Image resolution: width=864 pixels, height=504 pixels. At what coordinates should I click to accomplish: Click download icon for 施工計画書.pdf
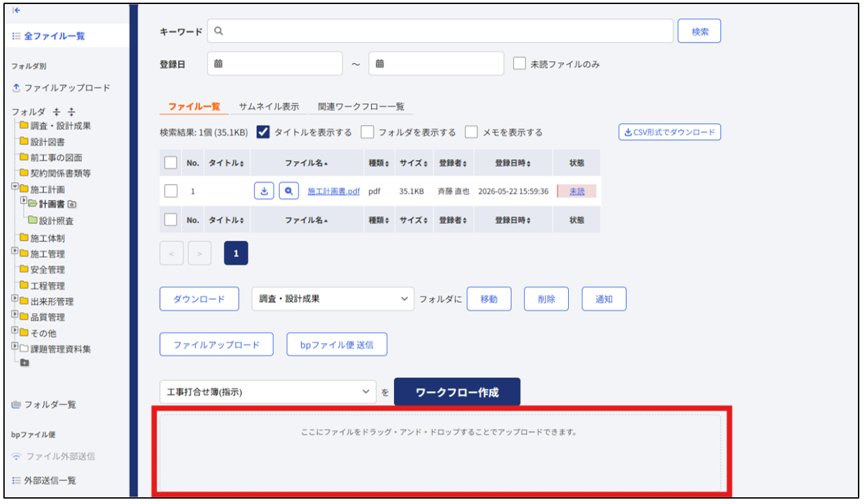point(264,191)
